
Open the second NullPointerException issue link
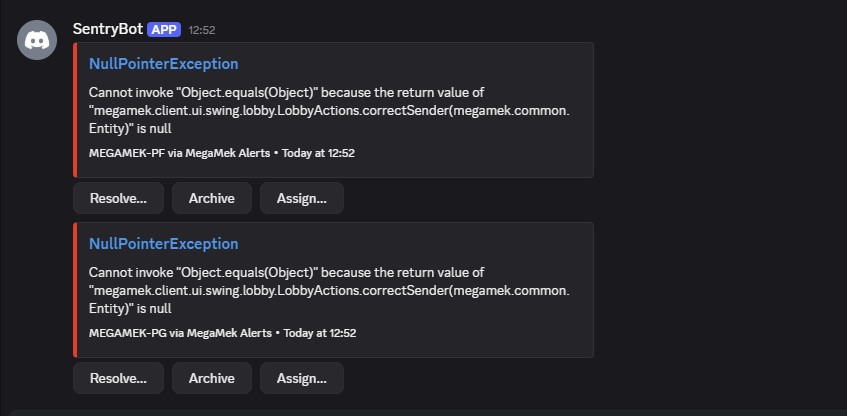[164, 244]
